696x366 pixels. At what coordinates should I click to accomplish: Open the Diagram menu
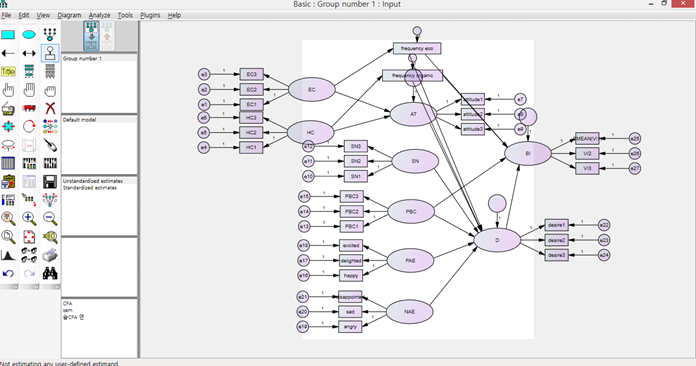pyautogui.click(x=69, y=15)
